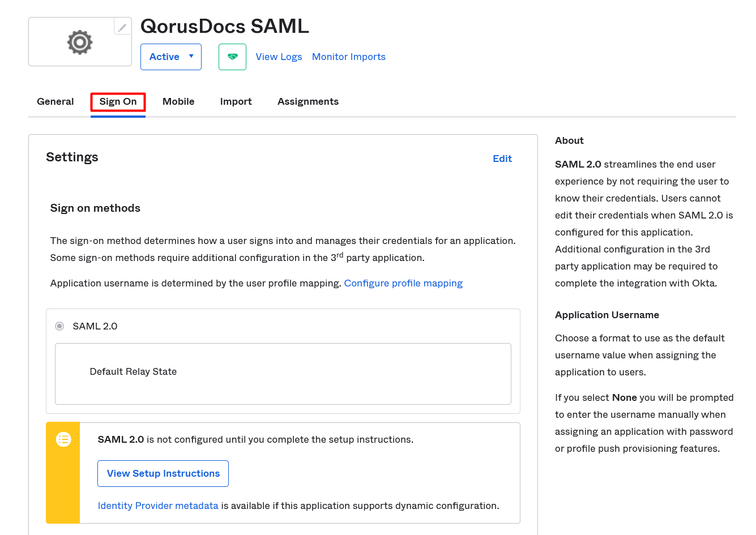Click the green handshake icon button
This screenshot has width=756, height=535.
[232, 57]
